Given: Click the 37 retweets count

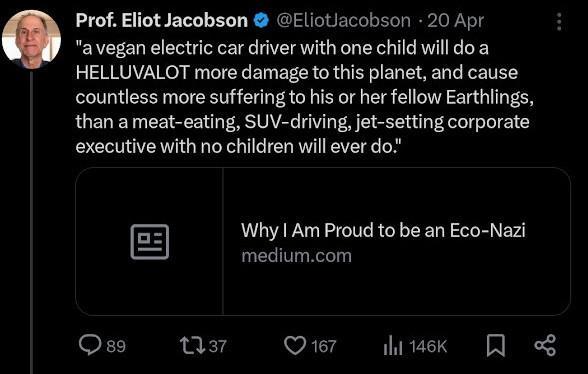Looking at the screenshot, I should pyautogui.click(x=218, y=346).
